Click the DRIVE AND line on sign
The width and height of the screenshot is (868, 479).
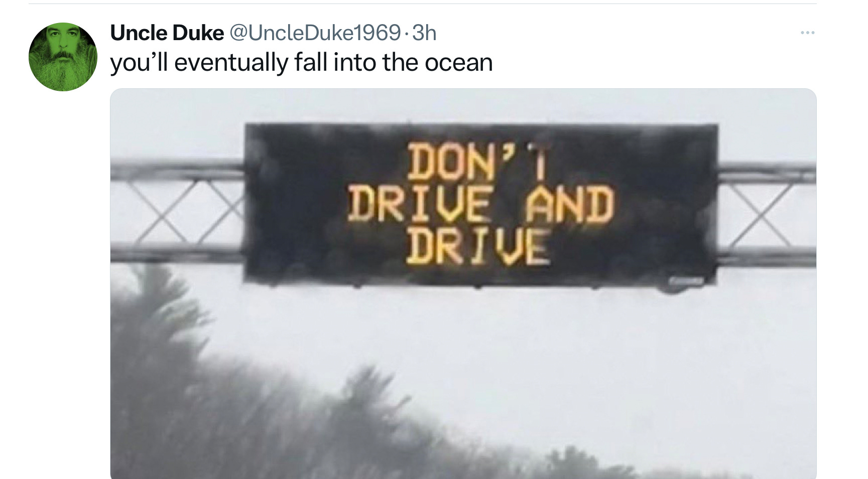coord(480,203)
